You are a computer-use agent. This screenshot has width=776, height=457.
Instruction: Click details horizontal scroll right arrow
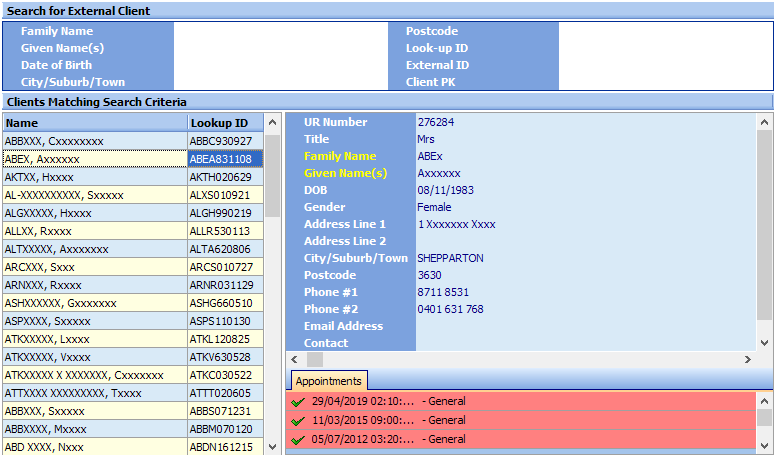click(748, 359)
